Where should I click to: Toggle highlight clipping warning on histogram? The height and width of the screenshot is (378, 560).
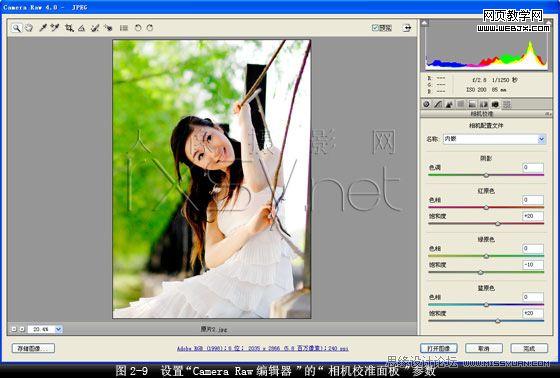click(548, 23)
